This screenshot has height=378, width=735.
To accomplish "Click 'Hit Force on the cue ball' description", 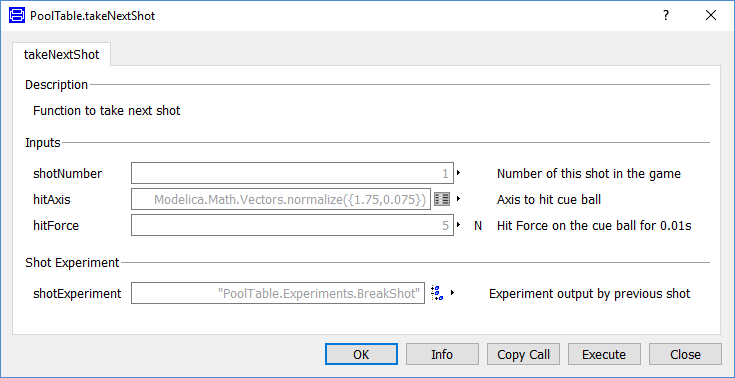I will coord(594,226).
